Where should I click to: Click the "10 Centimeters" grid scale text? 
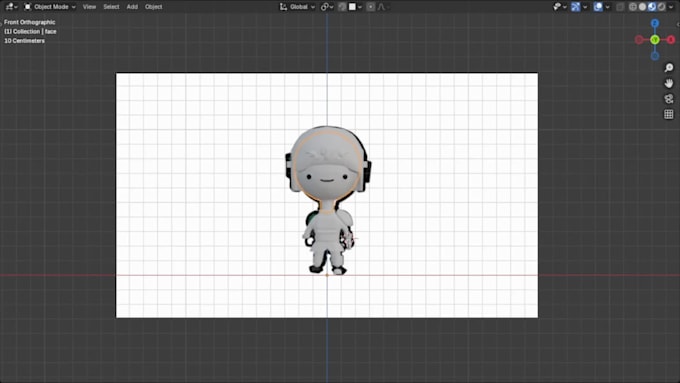24,41
